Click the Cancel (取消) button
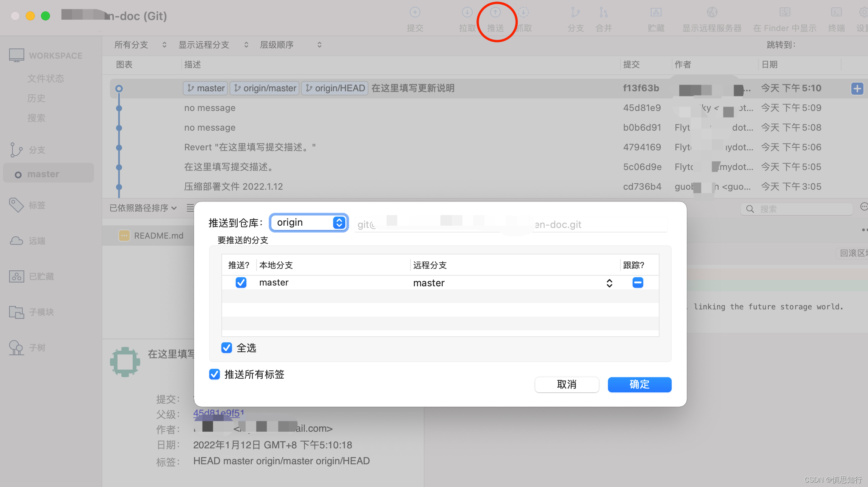 (567, 384)
